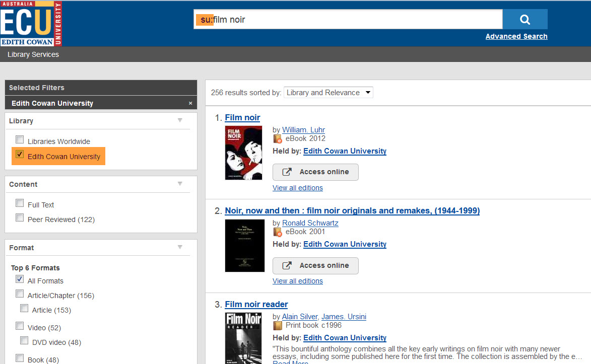Check the Libraries Worldwide checkbox

(x=20, y=140)
